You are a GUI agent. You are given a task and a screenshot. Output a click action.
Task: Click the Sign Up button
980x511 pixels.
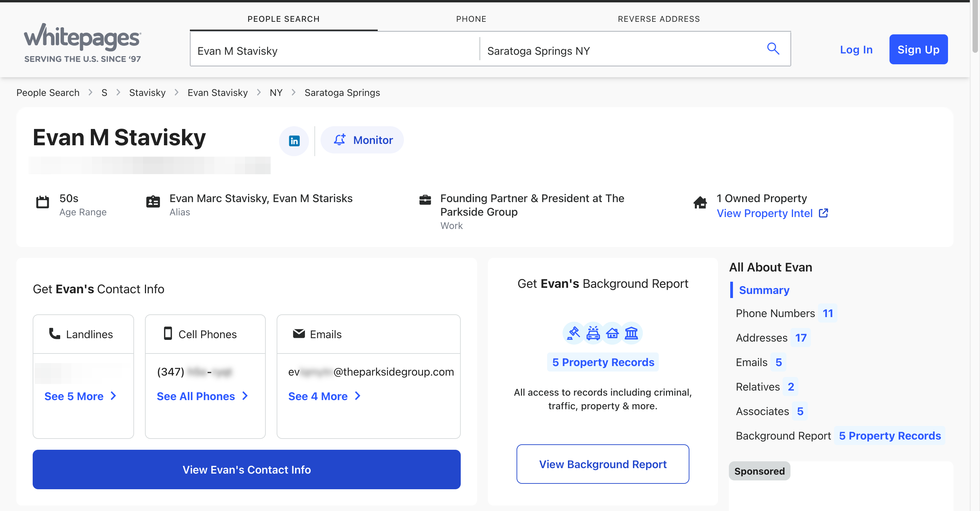[918, 49]
